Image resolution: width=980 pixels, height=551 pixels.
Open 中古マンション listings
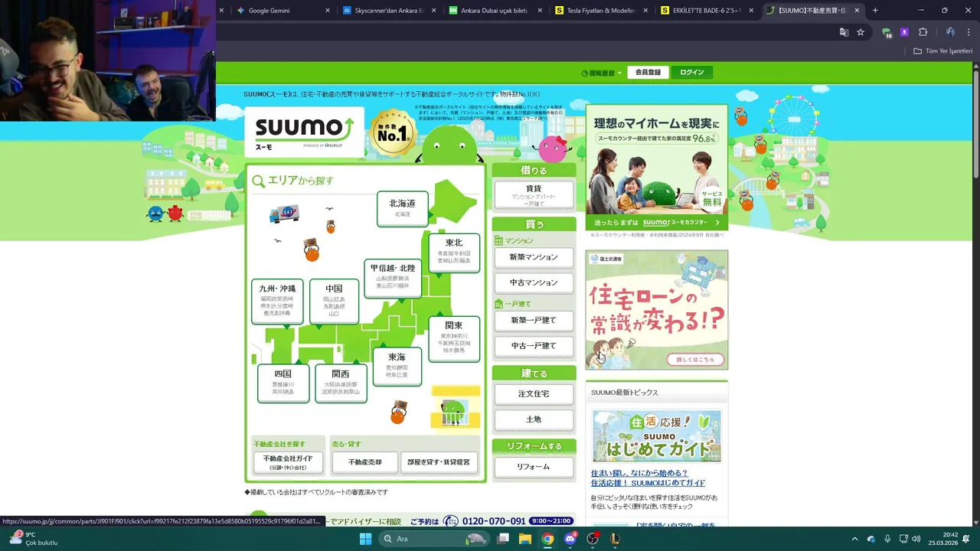coord(534,282)
